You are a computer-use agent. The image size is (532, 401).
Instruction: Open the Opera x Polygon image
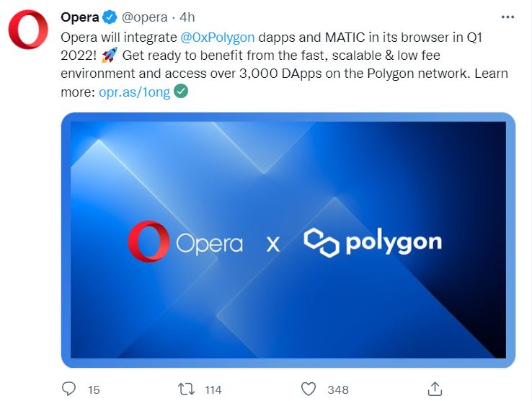click(x=288, y=240)
